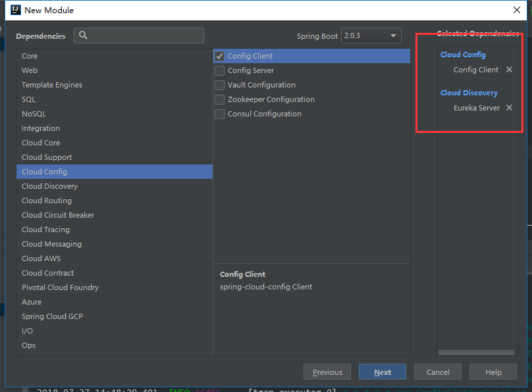Open the Spring Boot version dropdown
Viewport: 532px width, 392px height.
click(371, 36)
